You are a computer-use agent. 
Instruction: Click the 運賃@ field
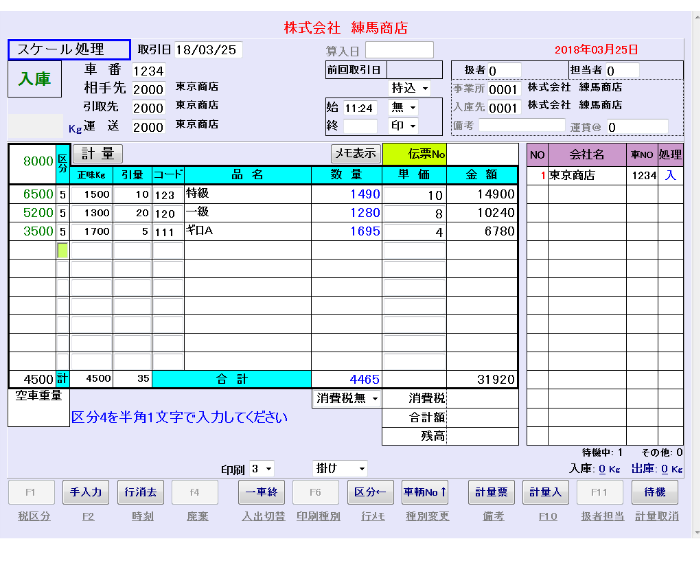[x=637, y=127]
